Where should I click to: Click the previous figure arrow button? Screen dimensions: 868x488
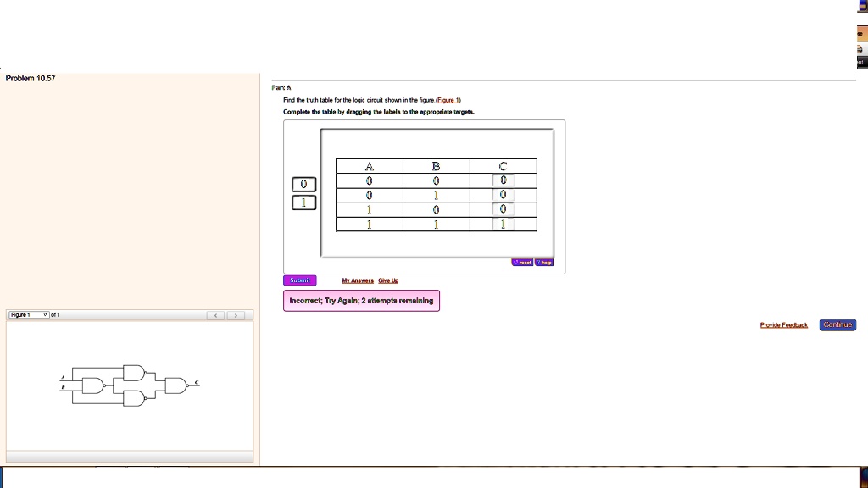point(215,313)
